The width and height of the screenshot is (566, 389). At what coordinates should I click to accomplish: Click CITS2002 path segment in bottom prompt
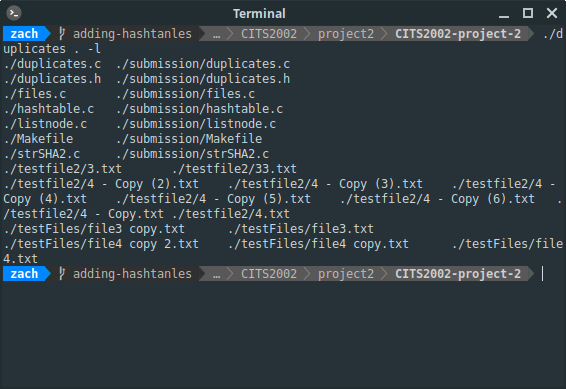point(269,274)
